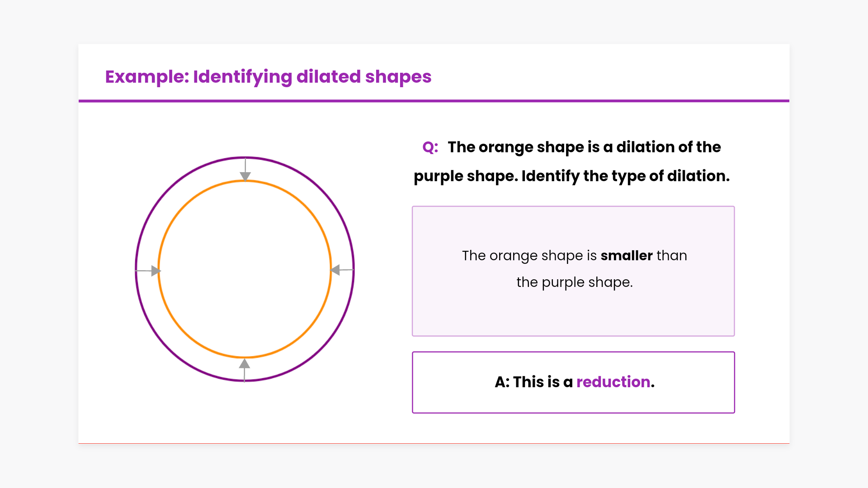
Task: Click the "A: This is a" answer text
Action: pyautogui.click(x=533, y=382)
